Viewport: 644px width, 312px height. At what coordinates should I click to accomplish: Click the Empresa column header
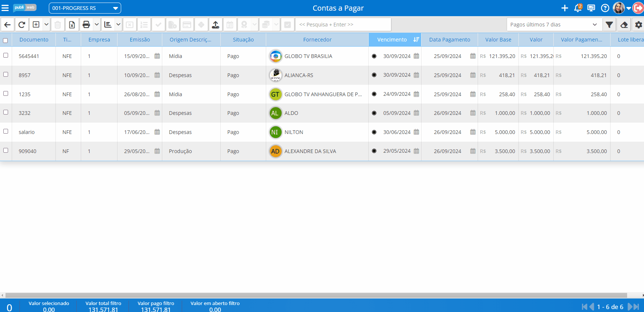click(99, 40)
